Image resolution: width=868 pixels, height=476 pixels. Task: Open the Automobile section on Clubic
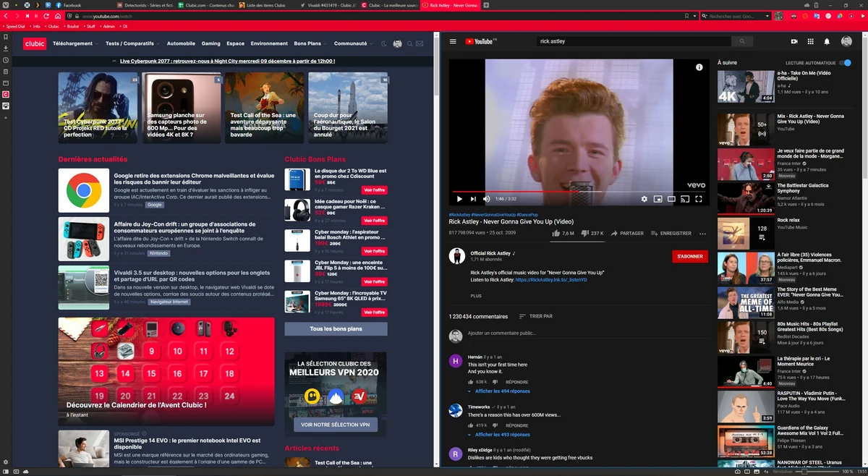(x=181, y=43)
